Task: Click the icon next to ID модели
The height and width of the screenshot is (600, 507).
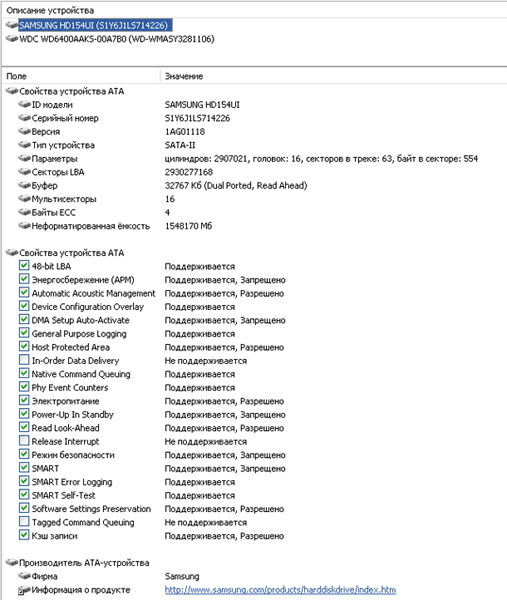Action: pos(24,104)
